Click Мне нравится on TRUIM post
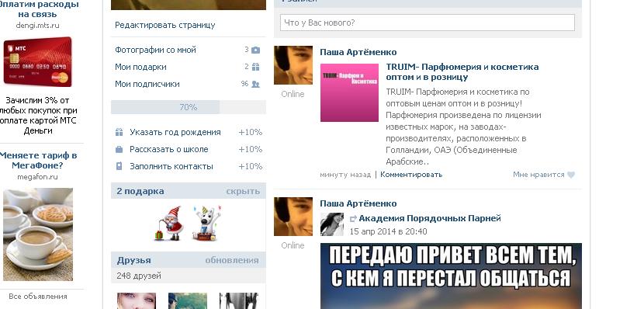Image resolution: width=644 pixels, height=309 pixels. tap(538, 175)
